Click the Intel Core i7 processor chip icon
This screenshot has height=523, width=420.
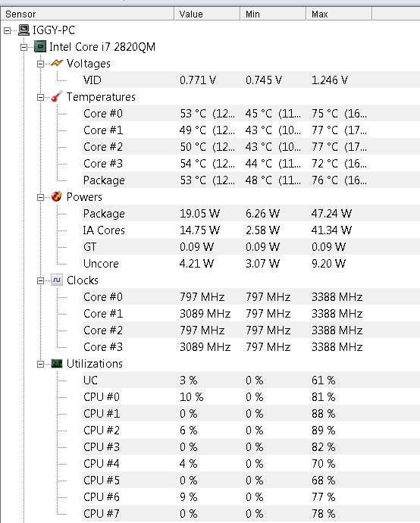(40, 47)
